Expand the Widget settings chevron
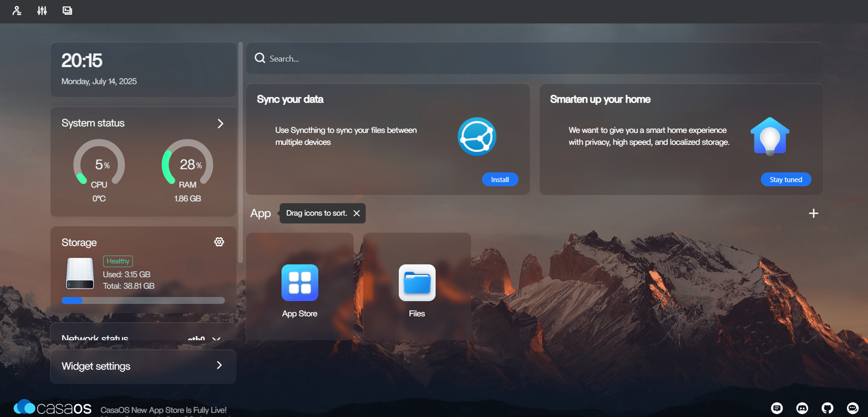 pos(219,366)
